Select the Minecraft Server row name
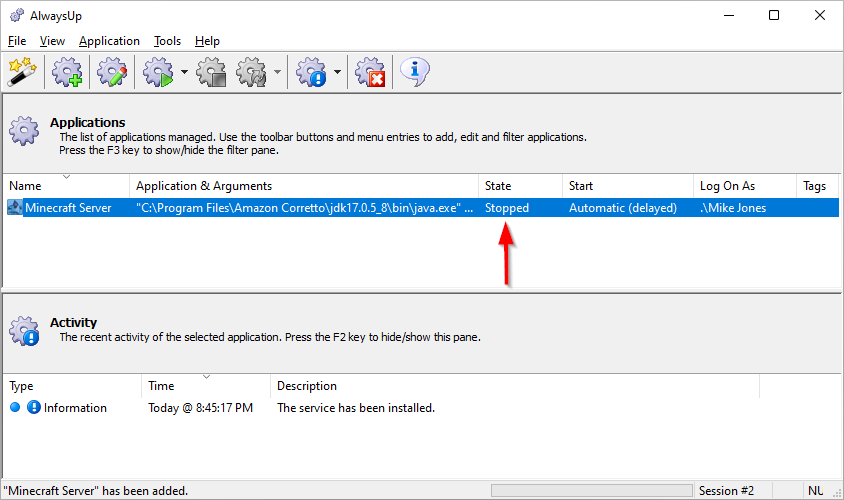 pos(68,208)
